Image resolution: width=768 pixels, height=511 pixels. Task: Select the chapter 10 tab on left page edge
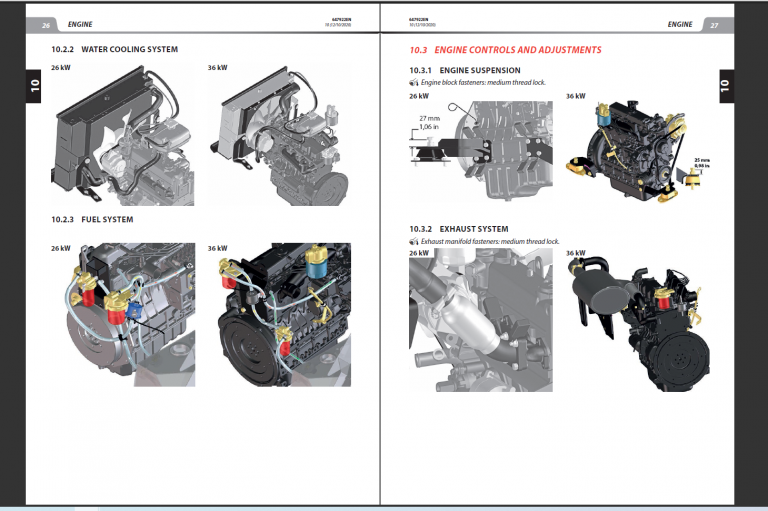tap(34, 86)
